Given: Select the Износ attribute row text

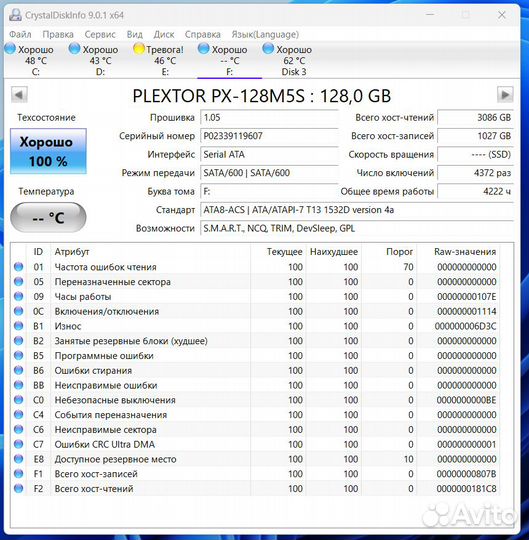Looking at the screenshot, I should pos(68,326).
